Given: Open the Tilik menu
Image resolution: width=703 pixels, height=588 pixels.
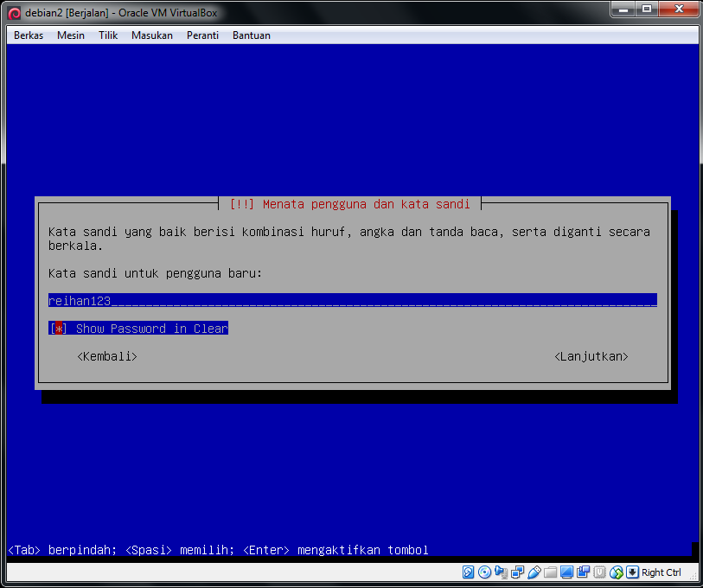Looking at the screenshot, I should 108,35.
